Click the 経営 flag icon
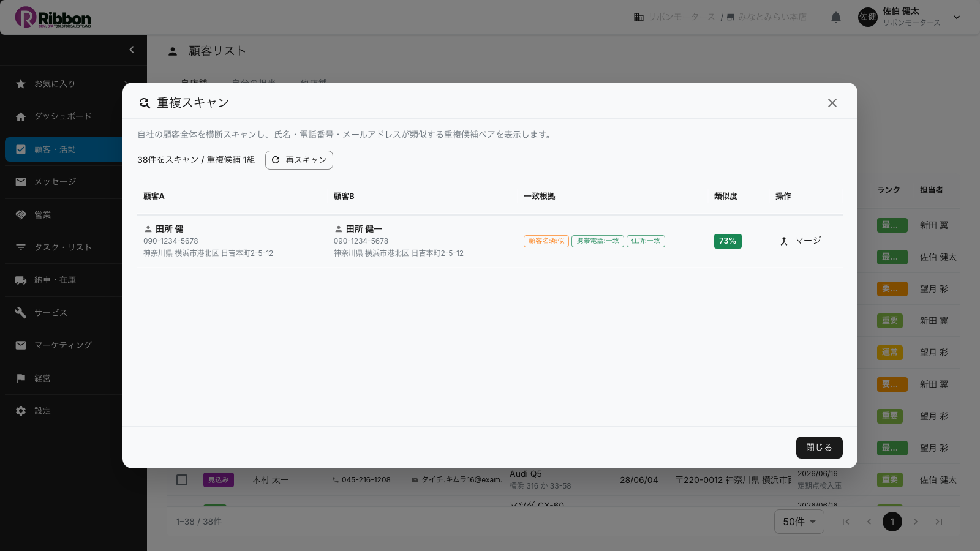 click(21, 378)
